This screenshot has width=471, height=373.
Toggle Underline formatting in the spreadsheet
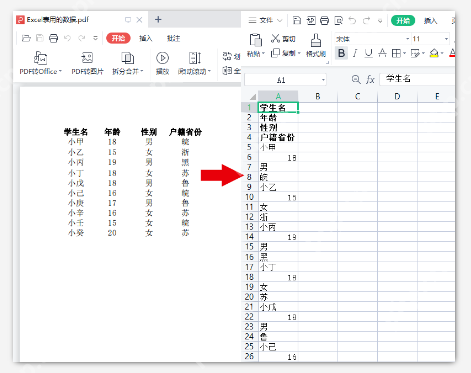point(368,53)
